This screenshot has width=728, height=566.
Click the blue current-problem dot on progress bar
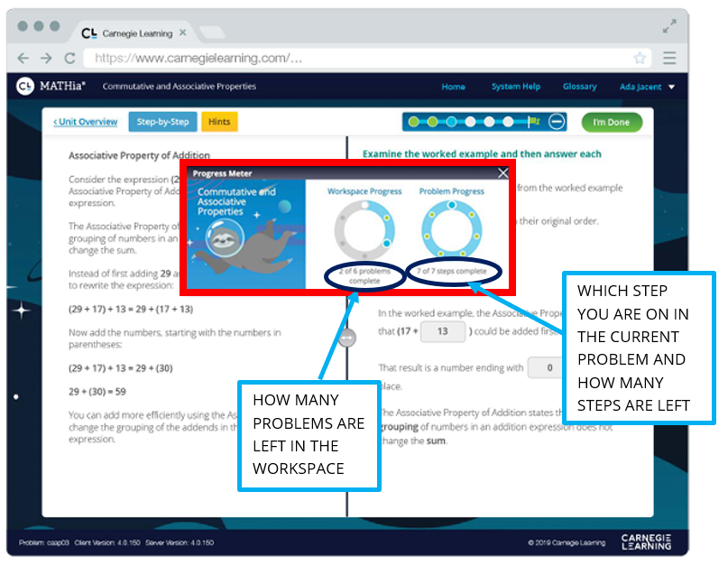point(451,122)
